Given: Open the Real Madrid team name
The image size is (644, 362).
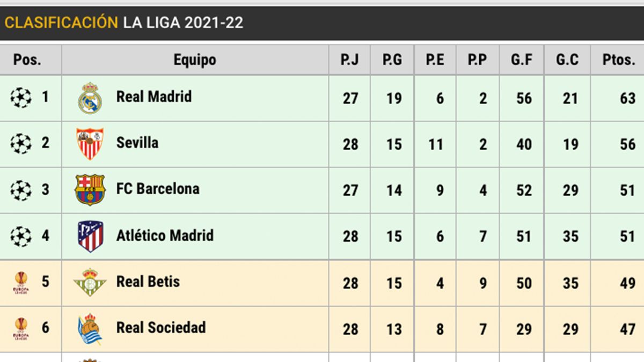Looking at the screenshot, I should (154, 97).
